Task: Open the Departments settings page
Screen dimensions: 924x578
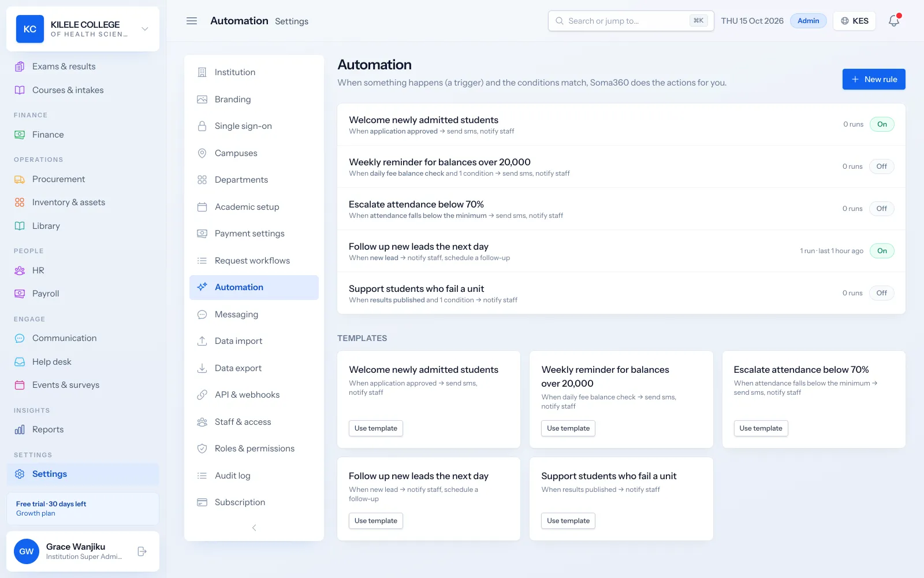Action: click(254, 180)
